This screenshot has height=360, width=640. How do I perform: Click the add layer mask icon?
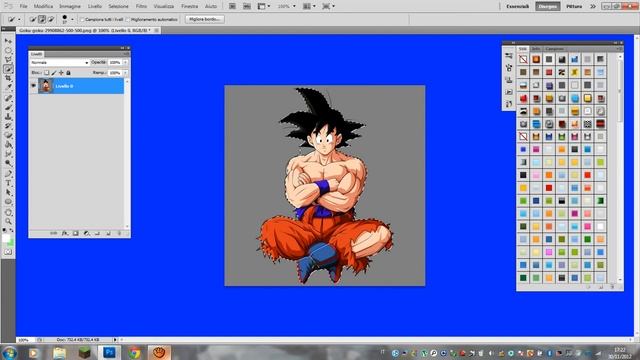pyautogui.click(x=76, y=233)
